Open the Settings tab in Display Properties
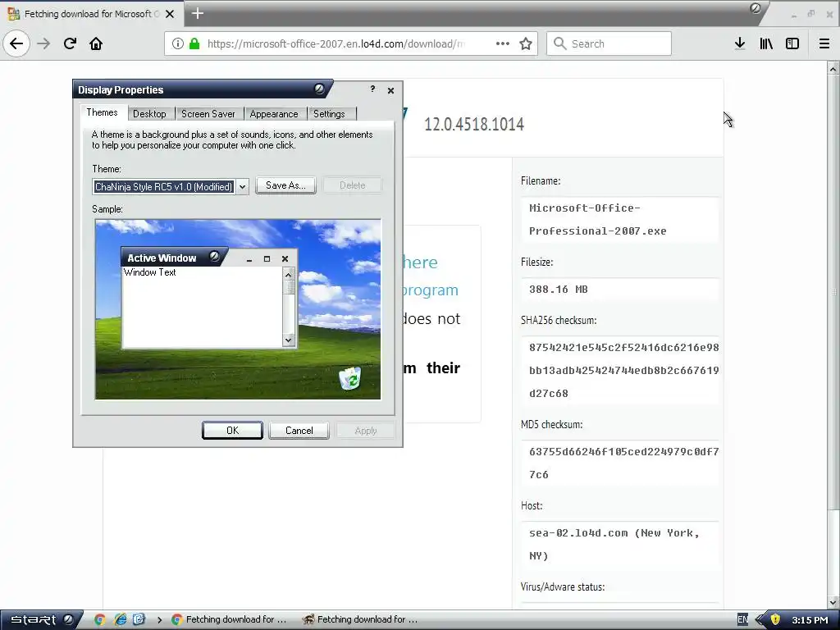The height and width of the screenshot is (630, 840). tap(330, 113)
